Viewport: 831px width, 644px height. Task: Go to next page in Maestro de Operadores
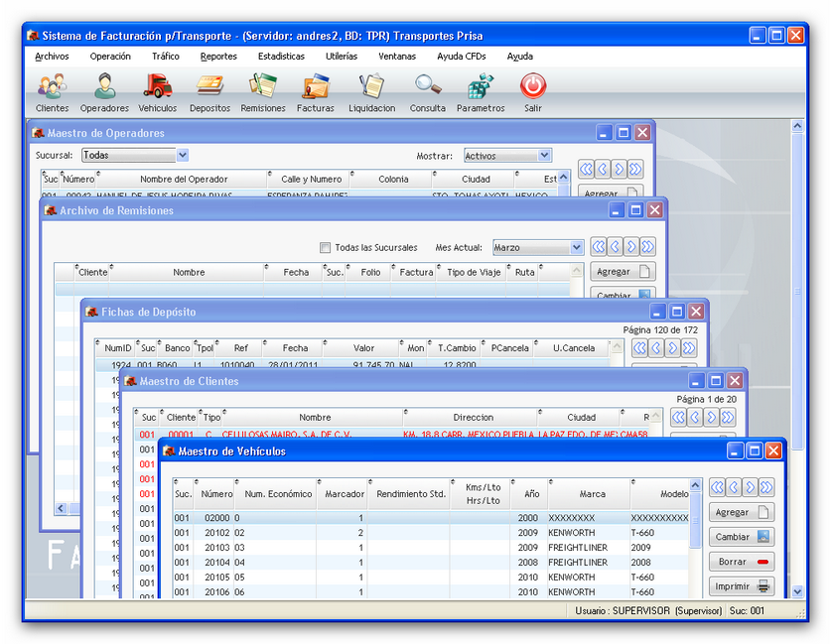619,169
